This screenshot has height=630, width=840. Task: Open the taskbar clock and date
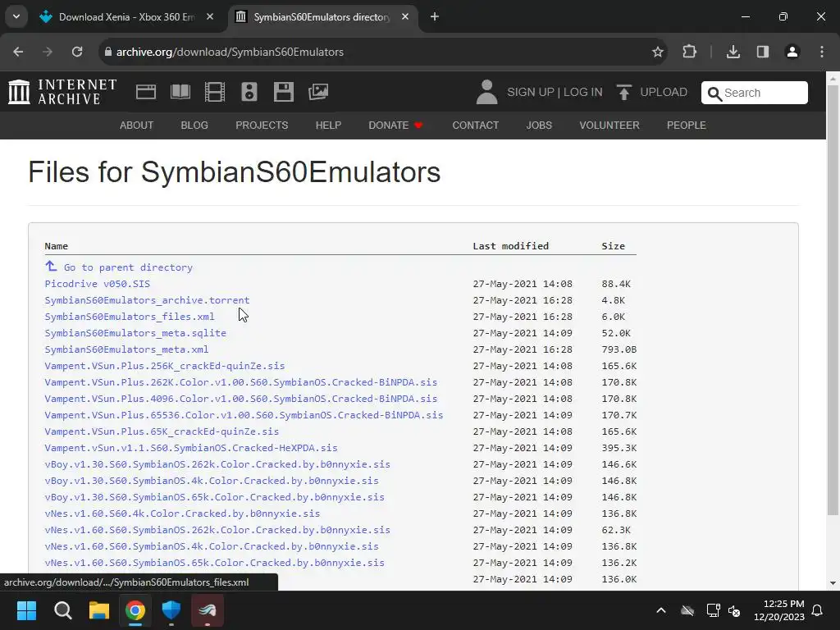tap(779, 610)
